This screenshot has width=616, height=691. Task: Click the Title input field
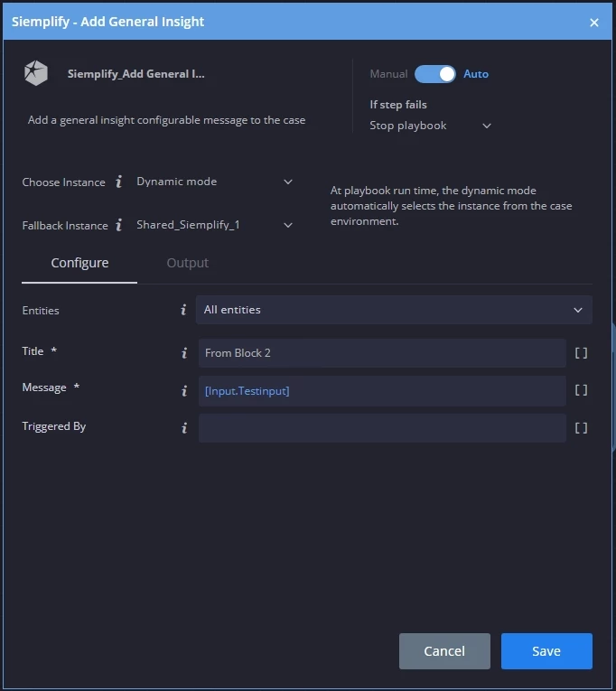(x=382, y=353)
